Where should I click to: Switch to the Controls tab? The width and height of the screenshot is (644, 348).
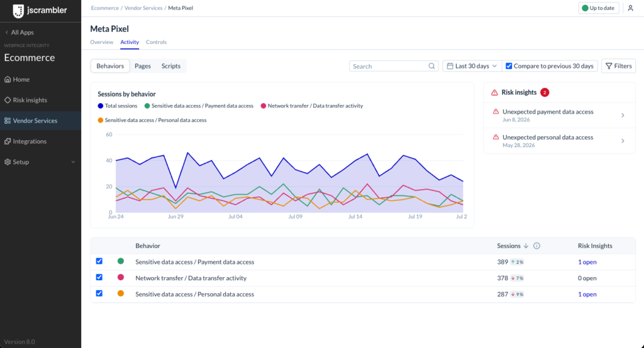pyautogui.click(x=156, y=42)
